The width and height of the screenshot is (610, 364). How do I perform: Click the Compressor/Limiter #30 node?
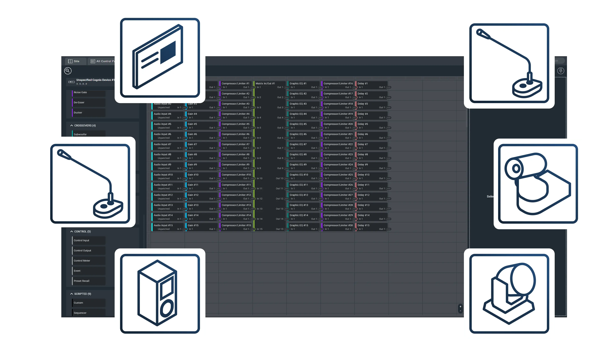[x=338, y=227]
